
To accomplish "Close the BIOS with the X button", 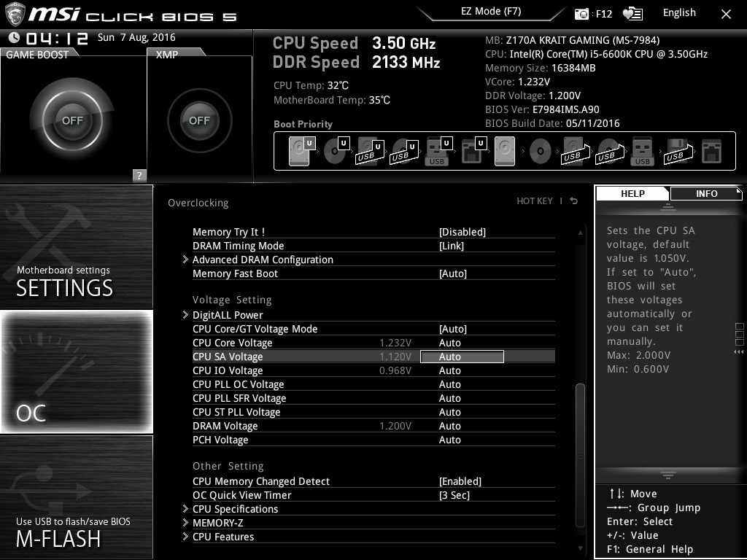I will click(x=726, y=15).
